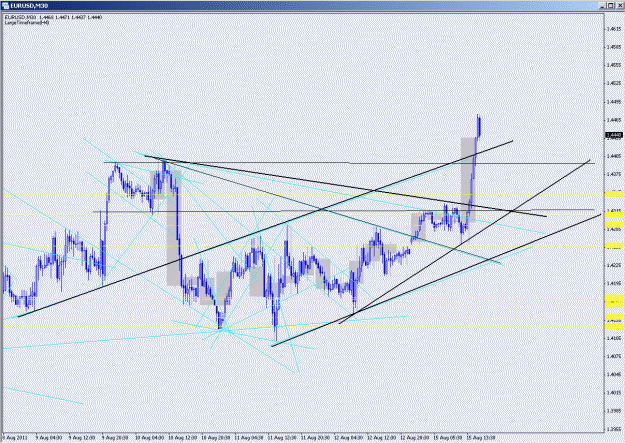
Task: Maximize the EURUSD,M30 chart window
Action: pos(611,6)
